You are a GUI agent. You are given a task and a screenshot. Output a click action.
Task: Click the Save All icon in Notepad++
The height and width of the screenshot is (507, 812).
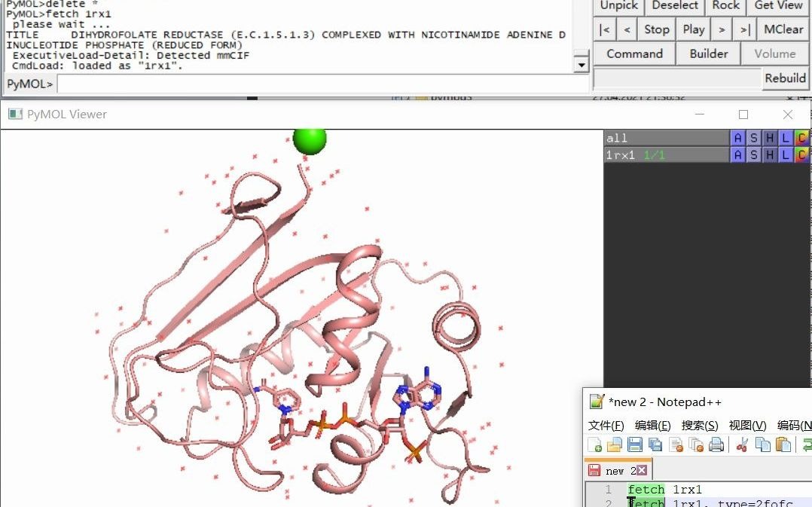coord(654,444)
